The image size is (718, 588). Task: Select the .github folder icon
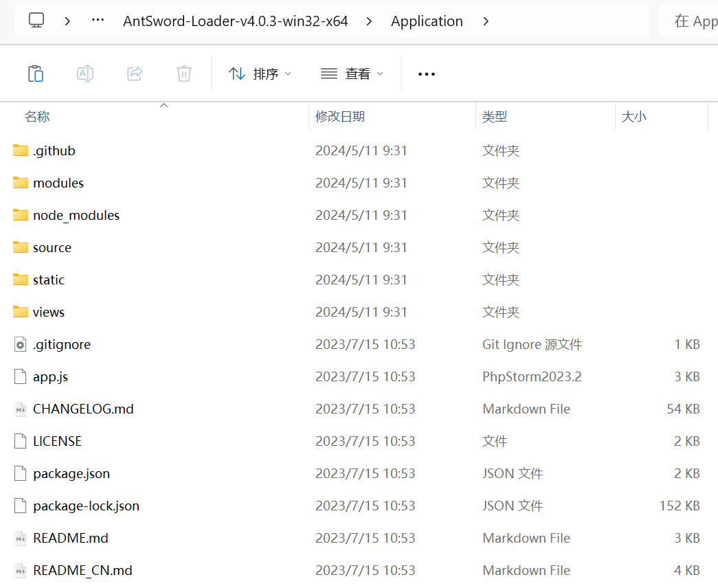click(20, 150)
